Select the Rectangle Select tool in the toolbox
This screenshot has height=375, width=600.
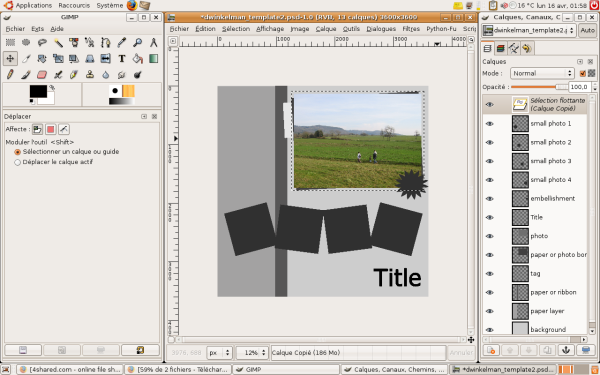point(10,42)
